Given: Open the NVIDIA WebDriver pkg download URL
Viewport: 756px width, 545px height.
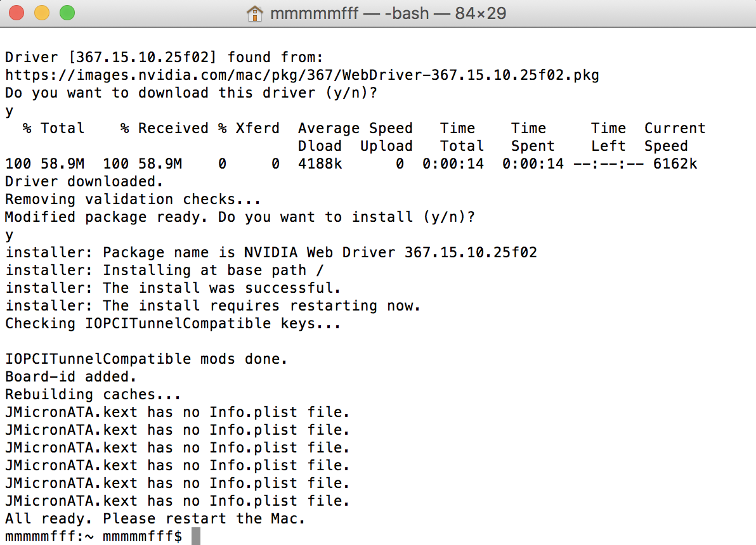Looking at the screenshot, I should click(302, 75).
